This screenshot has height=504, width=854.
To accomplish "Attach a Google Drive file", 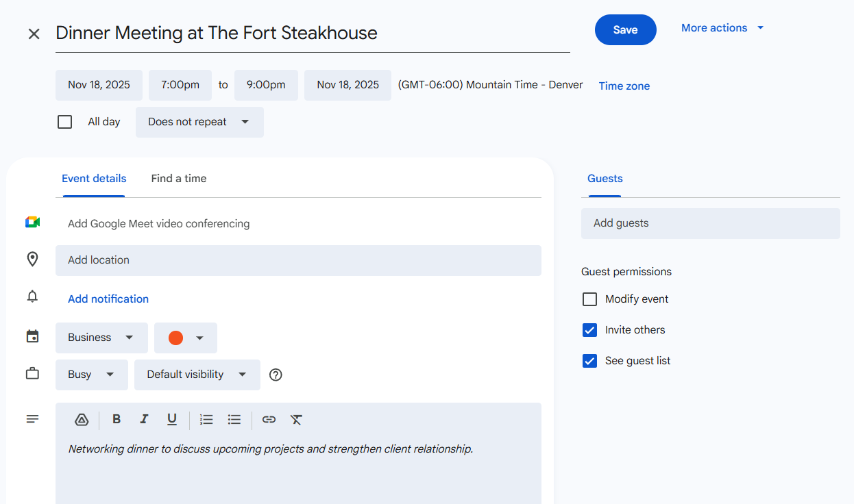I will click(x=82, y=420).
